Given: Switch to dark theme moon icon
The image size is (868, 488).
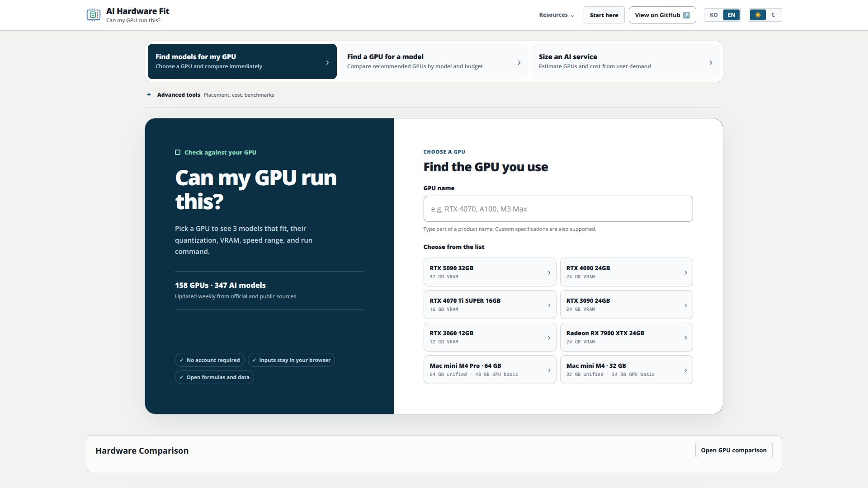Looking at the screenshot, I should 774,15.
